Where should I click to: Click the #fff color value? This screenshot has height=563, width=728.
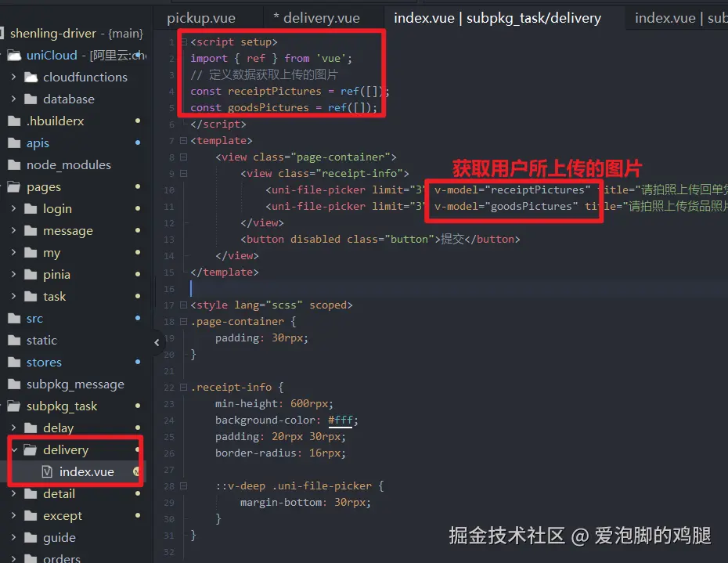click(x=341, y=420)
